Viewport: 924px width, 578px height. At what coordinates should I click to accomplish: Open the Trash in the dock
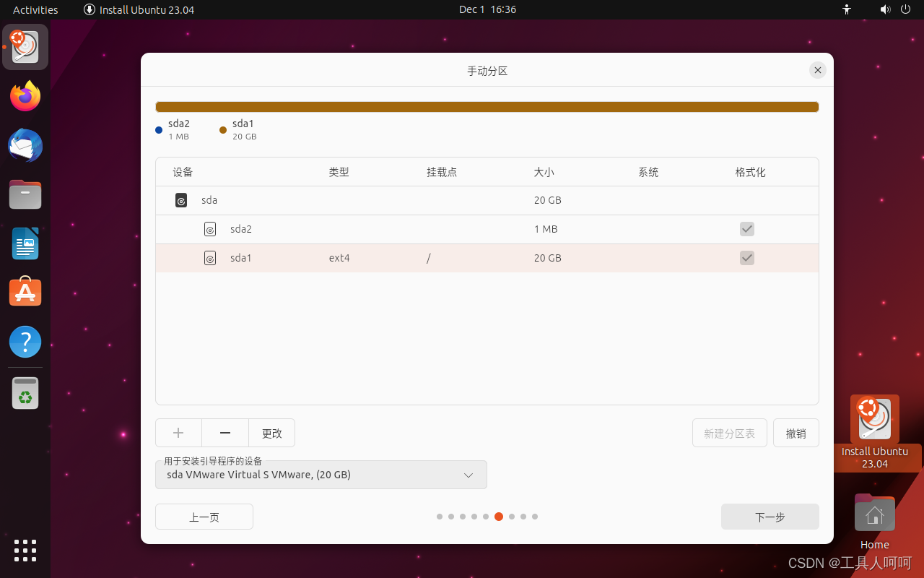pos(25,393)
